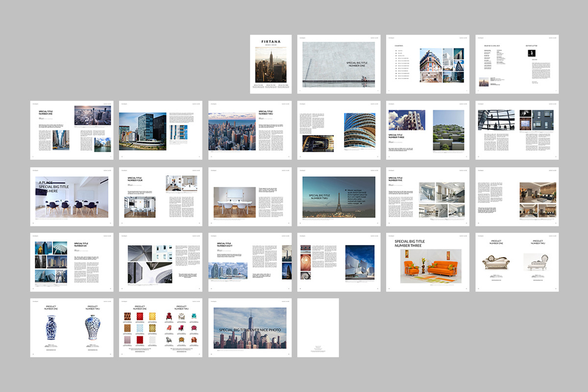Open the Editor's Letter spread
The image size is (588, 392).
(517, 64)
